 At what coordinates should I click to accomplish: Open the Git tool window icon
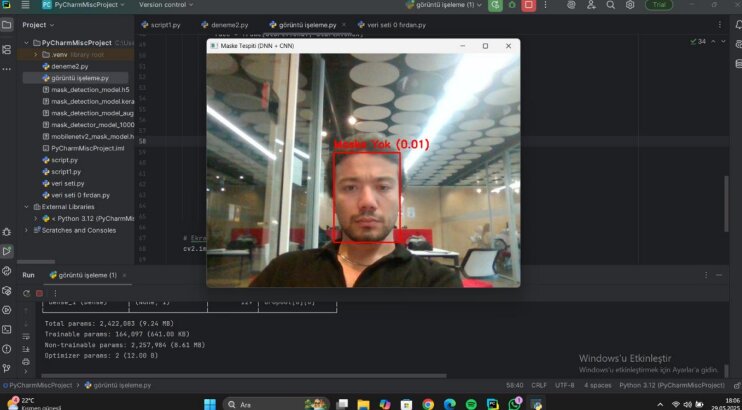[7, 368]
